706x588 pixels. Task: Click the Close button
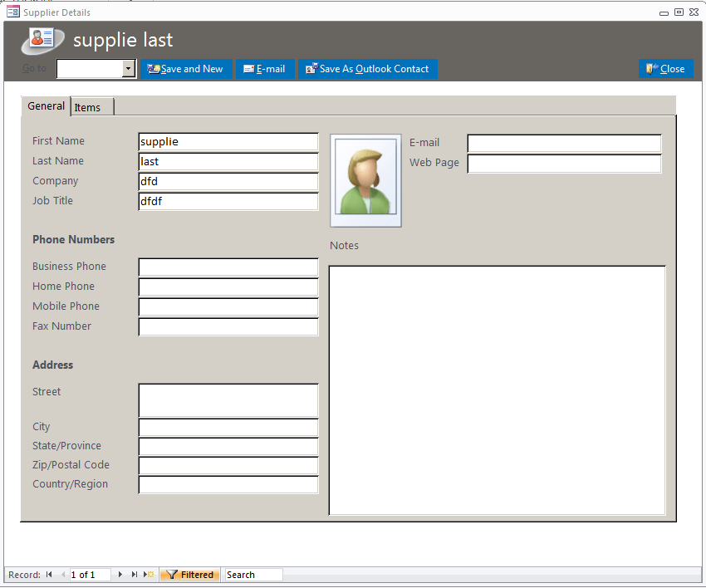pyautogui.click(x=666, y=69)
